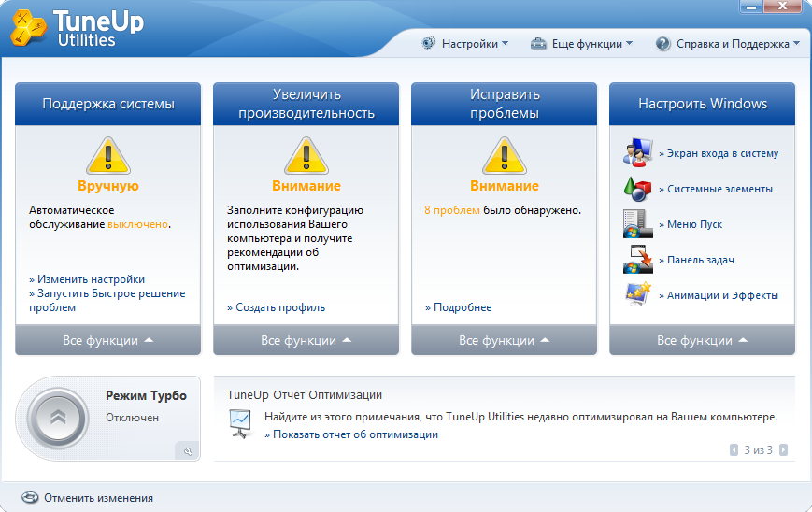
Task: Close the TuneUp Utilities window
Action: tap(782, 7)
